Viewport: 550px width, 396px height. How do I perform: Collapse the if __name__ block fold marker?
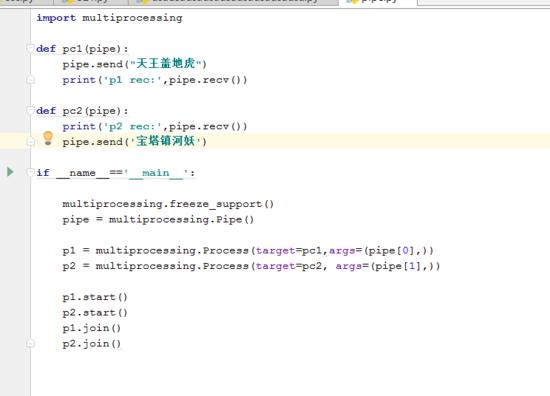[x=31, y=172]
